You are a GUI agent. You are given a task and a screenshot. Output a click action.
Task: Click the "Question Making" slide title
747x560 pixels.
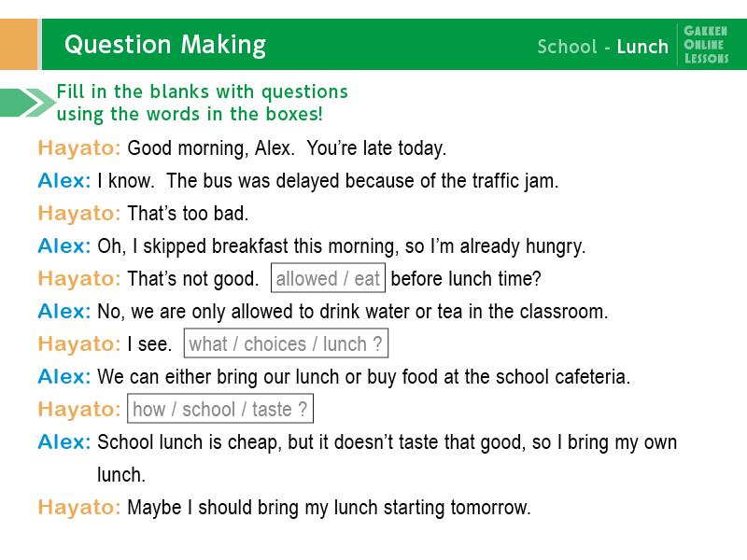(165, 45)
